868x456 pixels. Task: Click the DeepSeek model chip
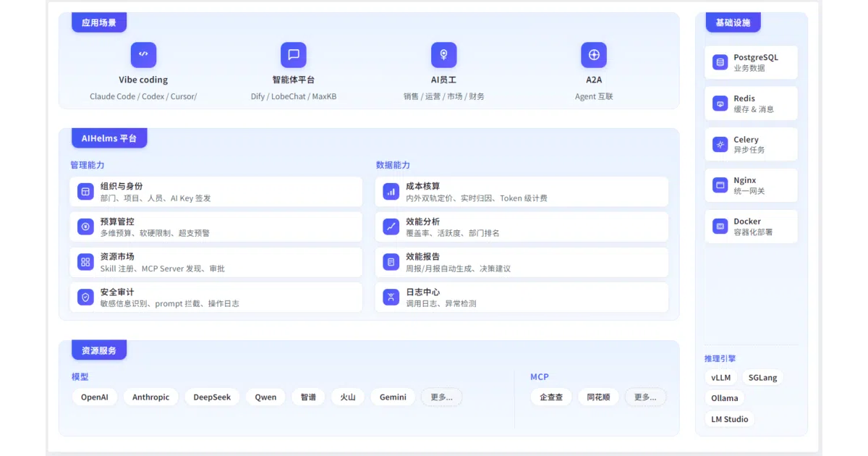click(x=212, y=397)
